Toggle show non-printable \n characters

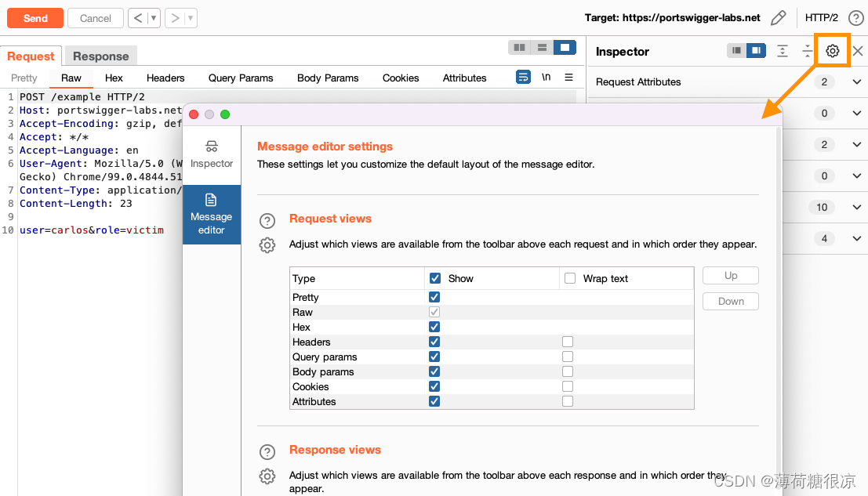(x=547, y=77)
